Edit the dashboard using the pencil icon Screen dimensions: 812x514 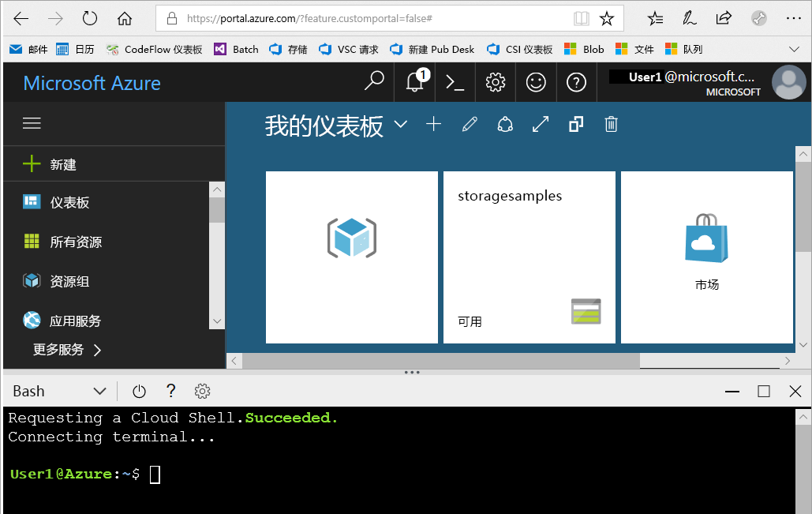click(x=469, y=124)
